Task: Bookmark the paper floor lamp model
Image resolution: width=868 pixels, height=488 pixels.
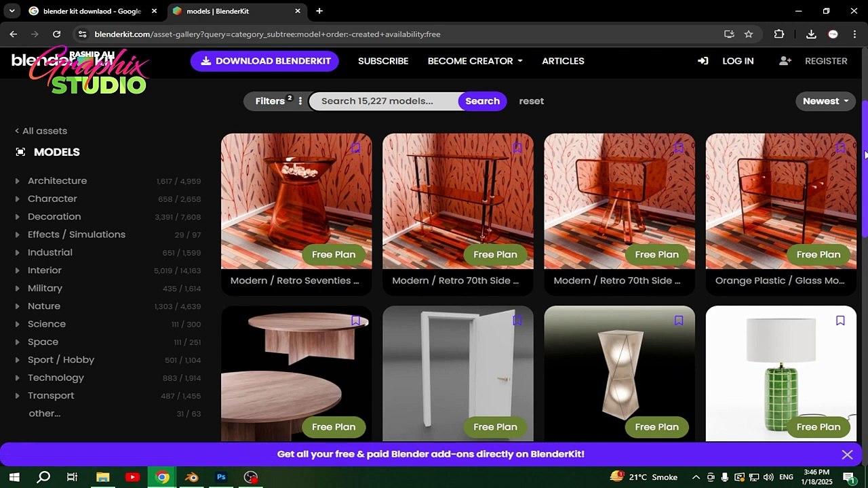Action: 678,321
